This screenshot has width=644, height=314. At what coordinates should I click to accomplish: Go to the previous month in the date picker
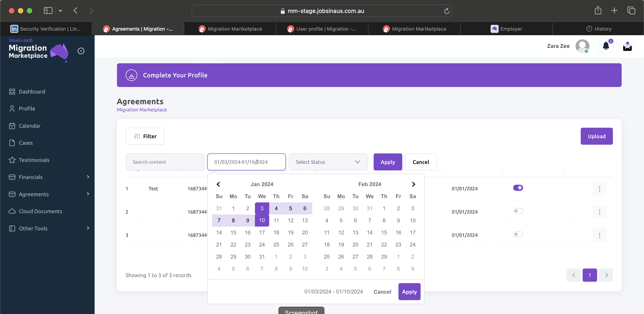pyautogui.click(x=218, y=184)
